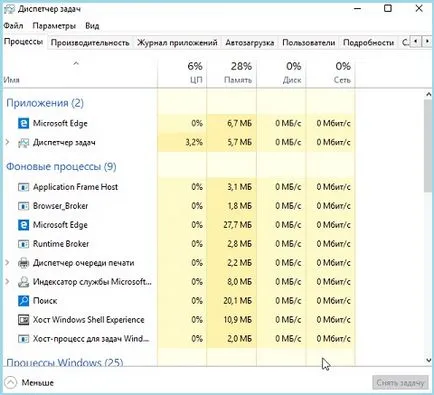Select the Runtime Broker row name
This screenshot has width=434, height=395.
click(x=61, y=244)
